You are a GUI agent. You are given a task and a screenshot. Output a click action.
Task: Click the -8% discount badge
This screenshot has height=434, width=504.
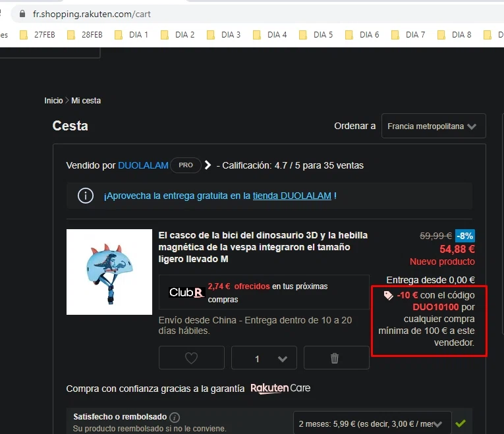tap(464, 236)
